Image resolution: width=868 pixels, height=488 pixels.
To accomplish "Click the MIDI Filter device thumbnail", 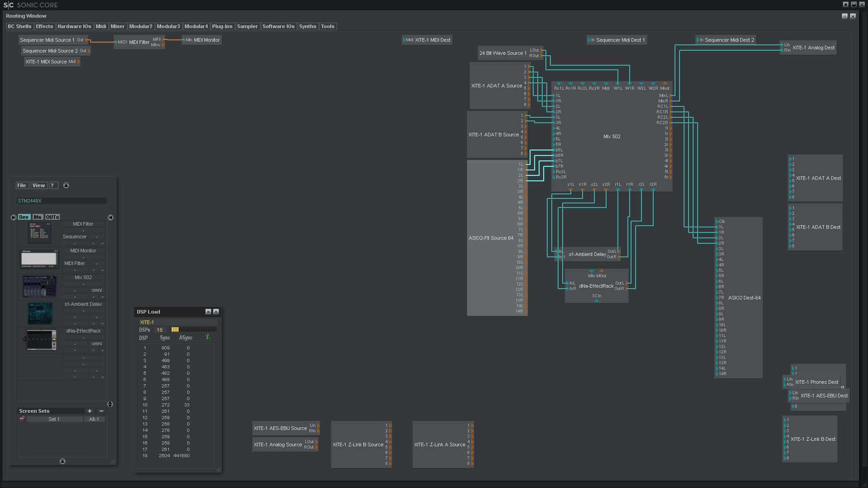I will pyautogui.click(x=40, y=232).
